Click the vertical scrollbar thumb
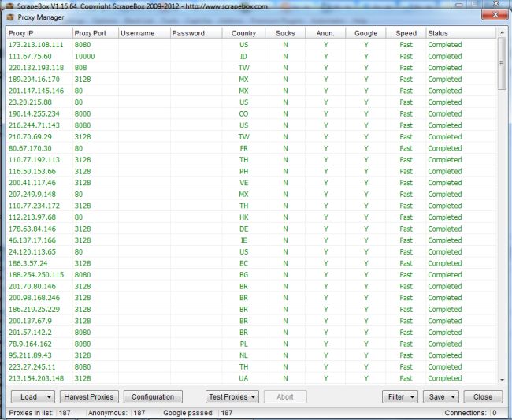512x420 pixels. (x=502, y=63)
